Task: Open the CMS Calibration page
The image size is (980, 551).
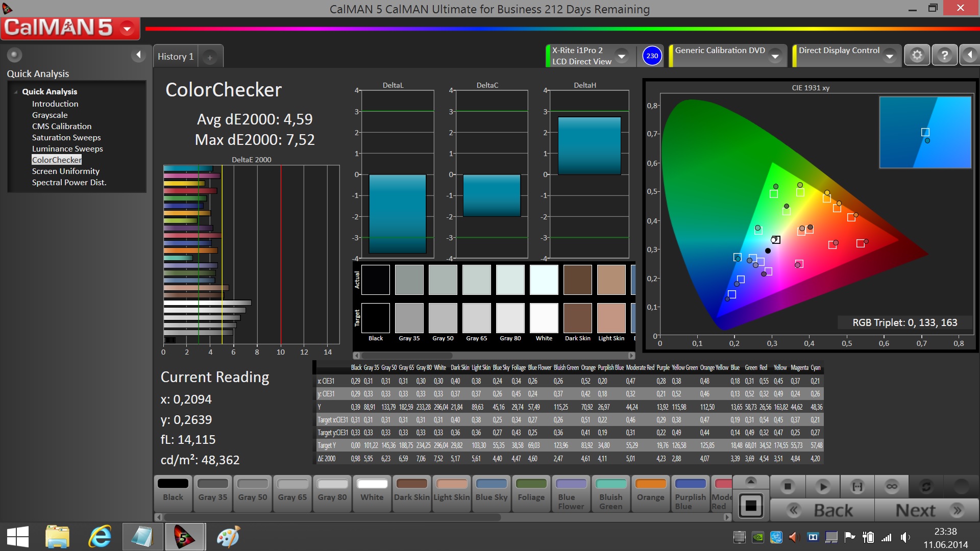Action: point(62,126)
